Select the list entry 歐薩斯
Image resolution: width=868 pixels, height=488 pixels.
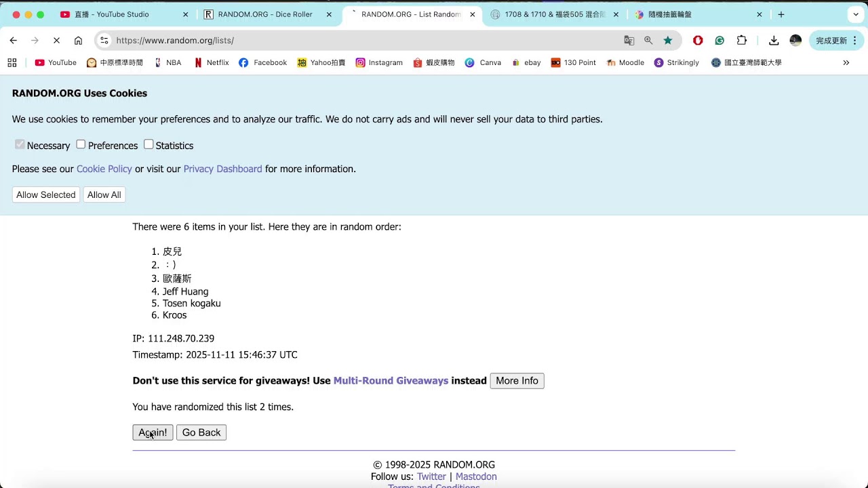click(x=177, y=279)
